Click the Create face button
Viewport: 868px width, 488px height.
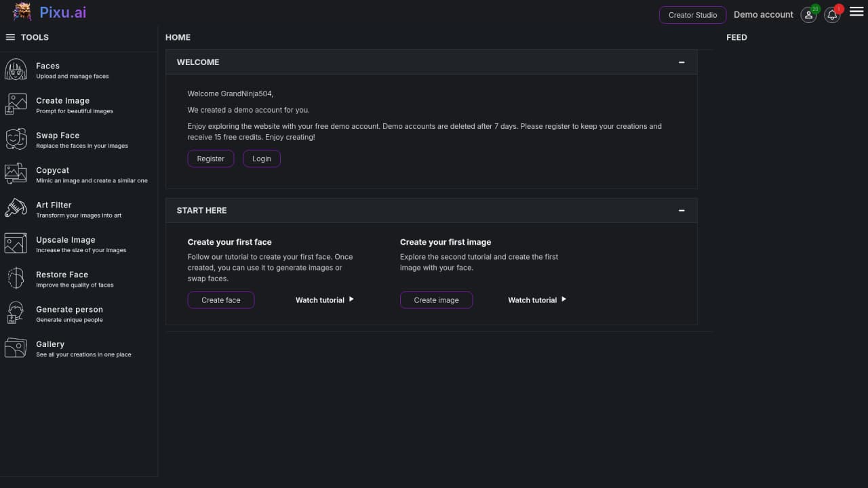(221, 300)
